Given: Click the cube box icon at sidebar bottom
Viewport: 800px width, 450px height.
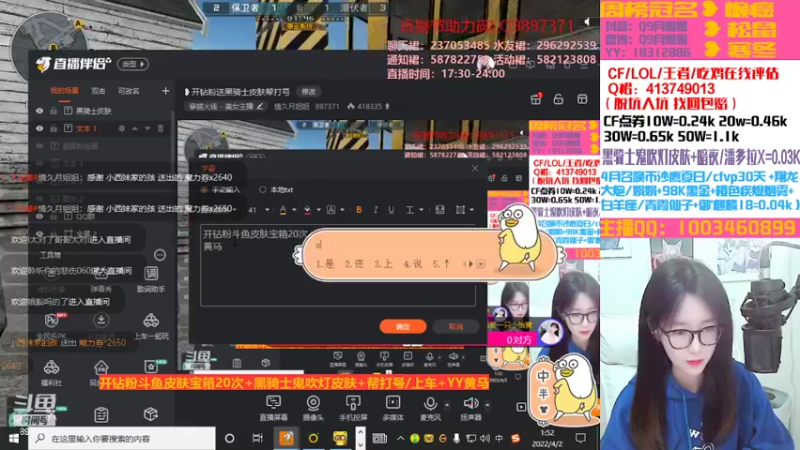Looking at the screenshot, I should 150,414.
